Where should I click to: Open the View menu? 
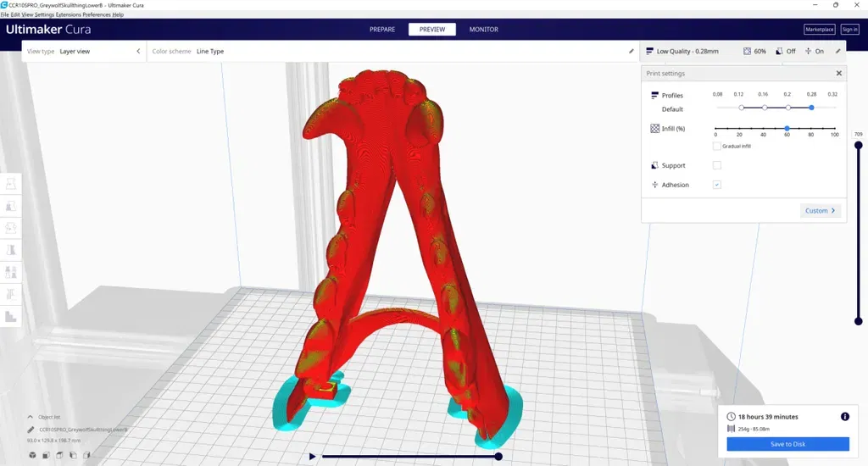pos(27,14)
